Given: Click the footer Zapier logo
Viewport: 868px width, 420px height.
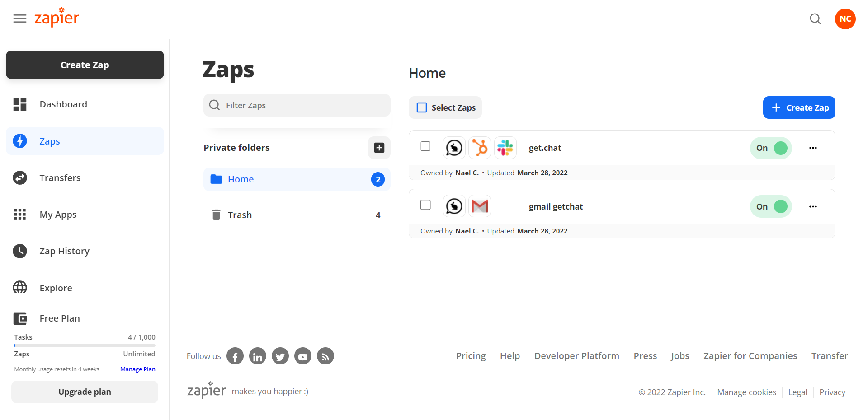Looking at the screenshot, I should pos(206,389).
